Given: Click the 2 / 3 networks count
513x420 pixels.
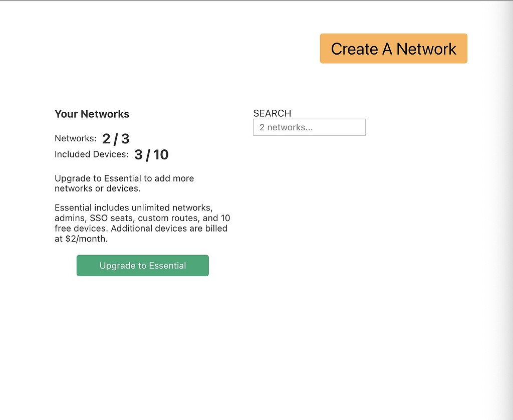Looking at the screenshot, I should tap(116, 139).
